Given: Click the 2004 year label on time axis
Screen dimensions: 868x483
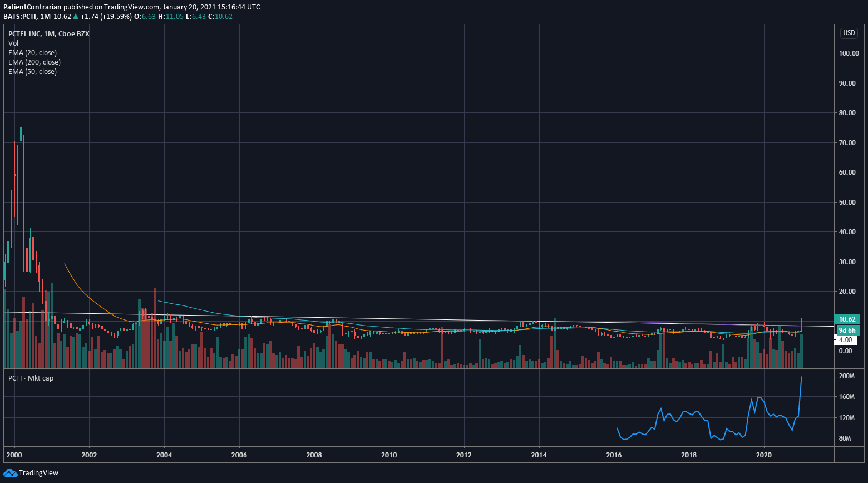Looking at the screenshot, I should click(164, 455).
